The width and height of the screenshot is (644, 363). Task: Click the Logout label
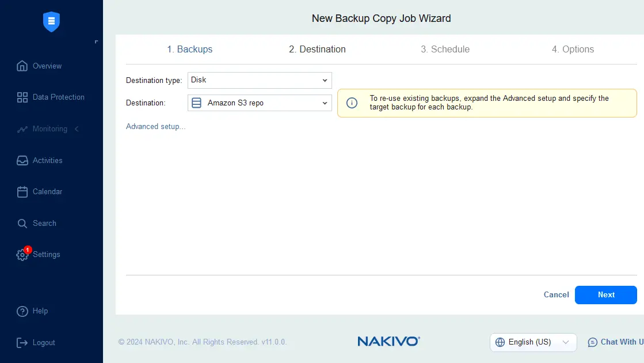pos(44,342)
